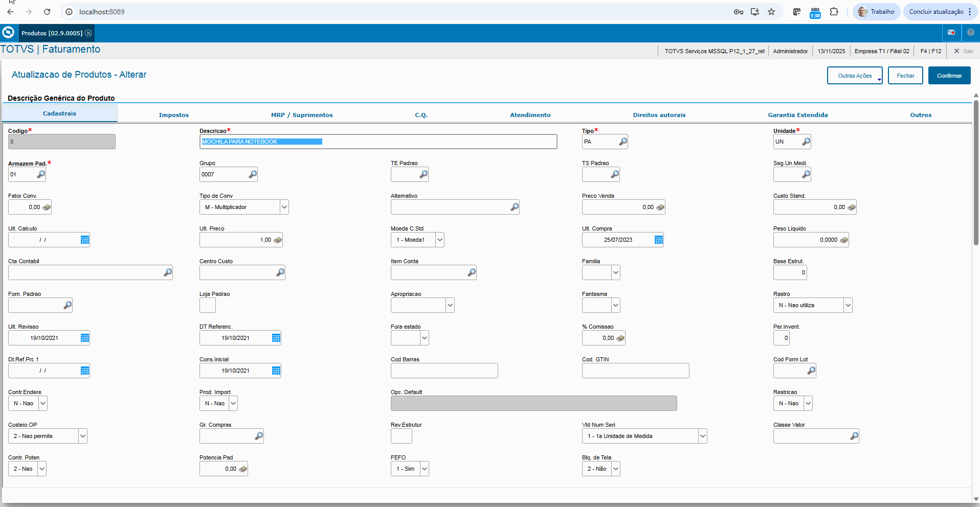Click the Confirmar button
The height and width of the screenshot is (507, 980).
pyautogui.click(x=949, y=76)
